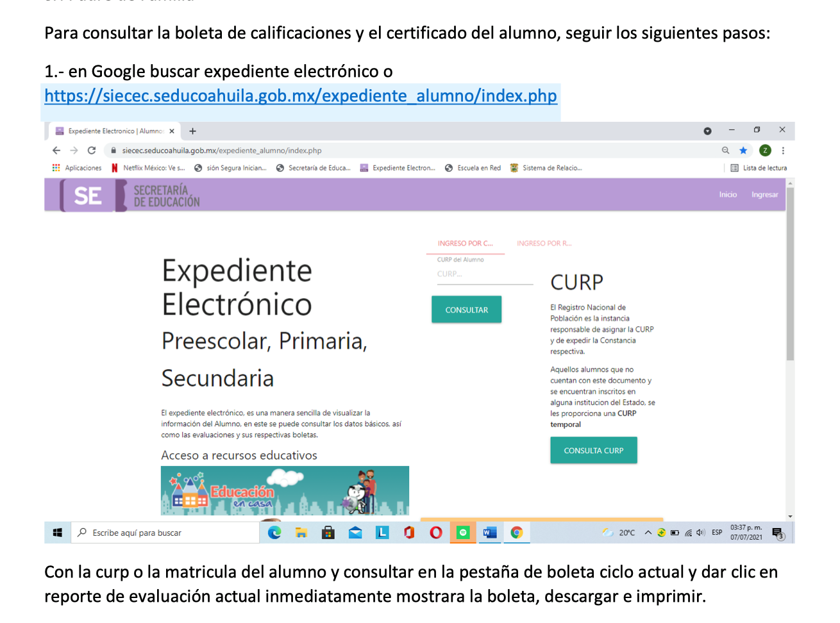Open the Chrome three-dot menu
The image size is (840, 623).
(783, 151)
